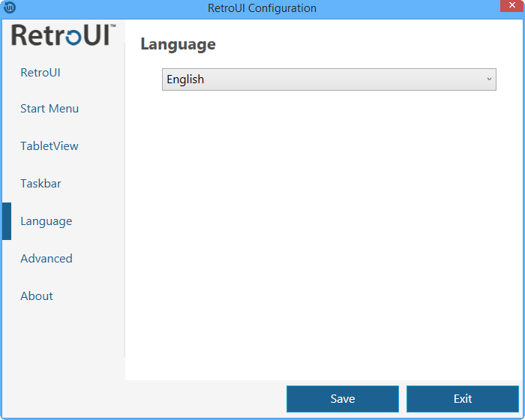The width and height of the screenshot is (525, 420).
Task: Click the RetroUI title bar app icon
Action: [x=9, y=7]
